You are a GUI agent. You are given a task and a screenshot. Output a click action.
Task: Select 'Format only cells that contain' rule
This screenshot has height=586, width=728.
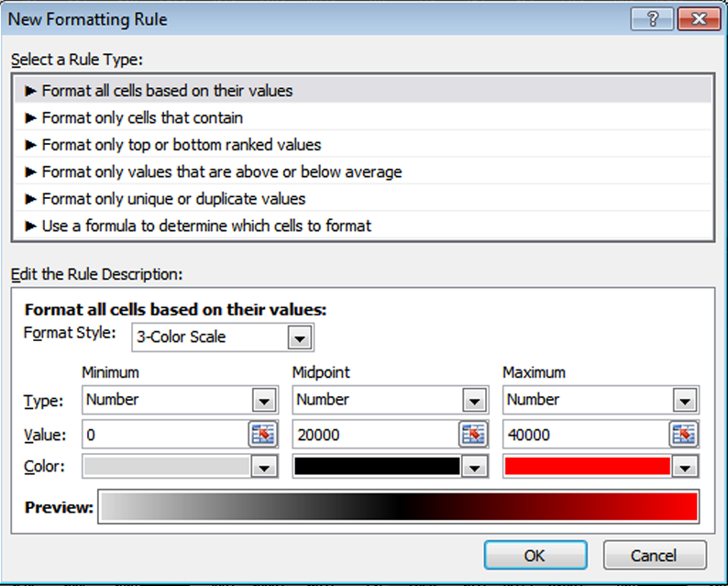tap(142, 117)
